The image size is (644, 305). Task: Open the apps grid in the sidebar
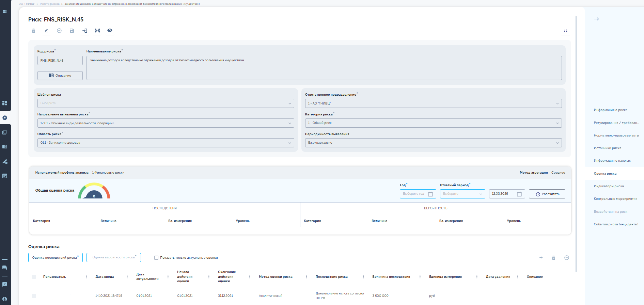pos(4,12)
